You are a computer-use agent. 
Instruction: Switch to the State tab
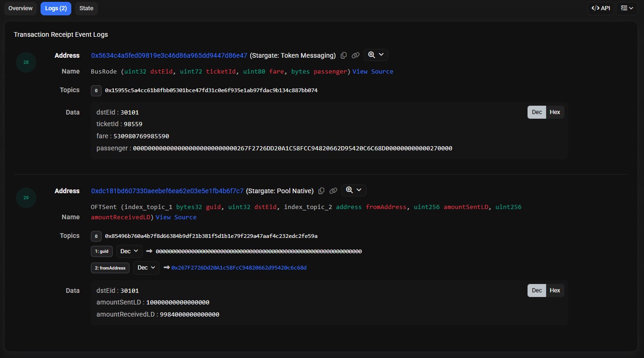86,8
